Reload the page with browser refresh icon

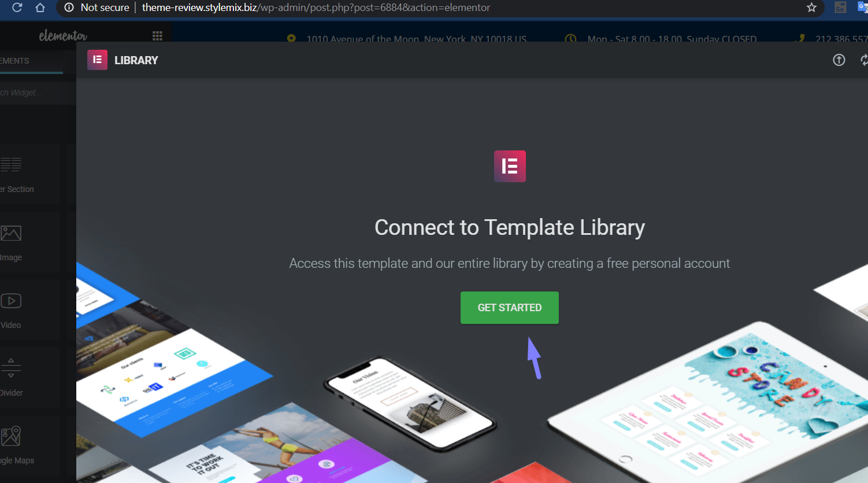click(17, 8)
